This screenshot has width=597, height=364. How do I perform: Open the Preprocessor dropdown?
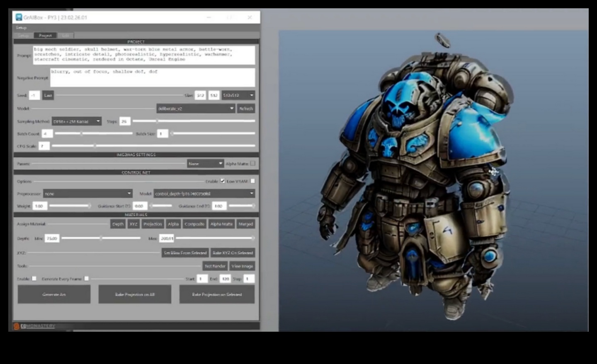click(x=87, y=193)
